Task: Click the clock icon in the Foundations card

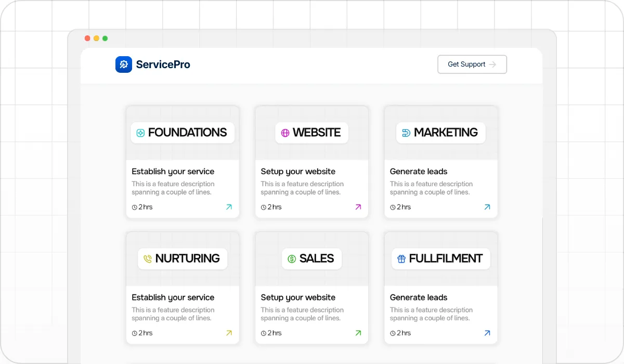Action: click(x=135, y=207)
